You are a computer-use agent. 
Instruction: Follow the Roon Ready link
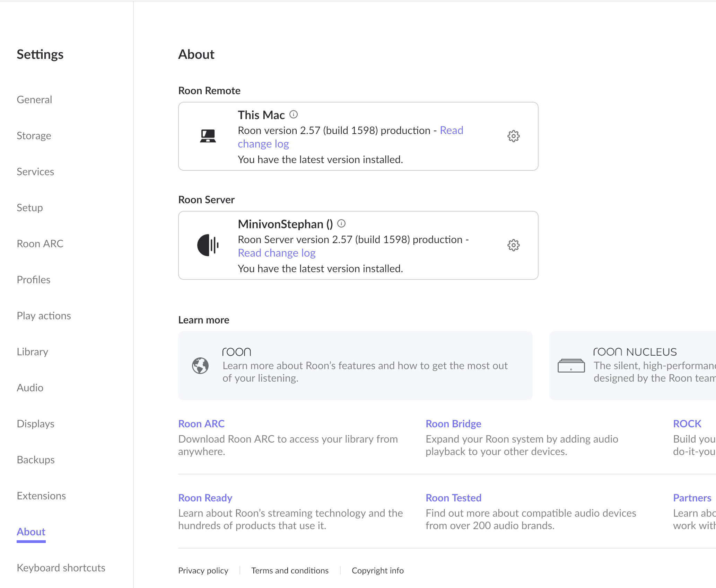click(x=205, y=498)
